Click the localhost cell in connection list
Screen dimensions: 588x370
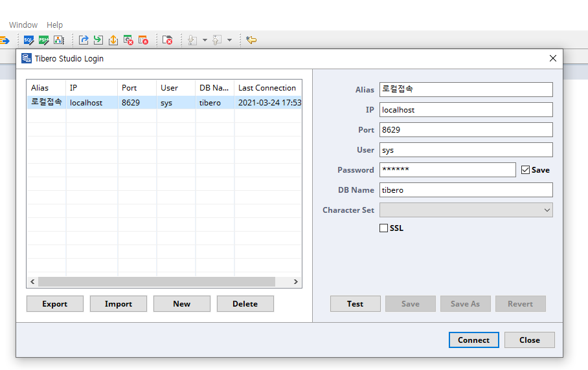pos(92,102)
